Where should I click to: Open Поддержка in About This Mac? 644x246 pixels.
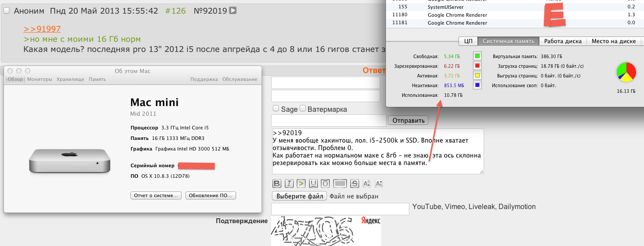click(x=204, y=79)
